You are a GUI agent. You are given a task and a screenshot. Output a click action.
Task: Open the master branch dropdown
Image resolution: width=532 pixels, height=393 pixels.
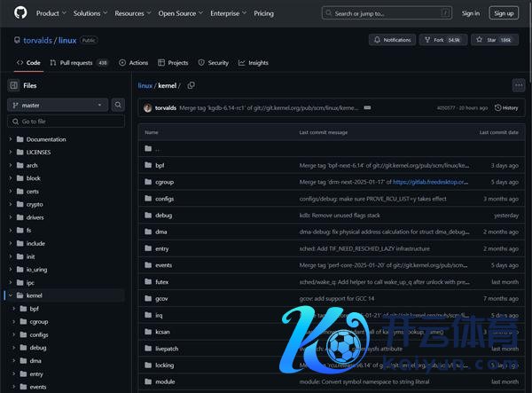pyautogui.click(x=58, y=105)
